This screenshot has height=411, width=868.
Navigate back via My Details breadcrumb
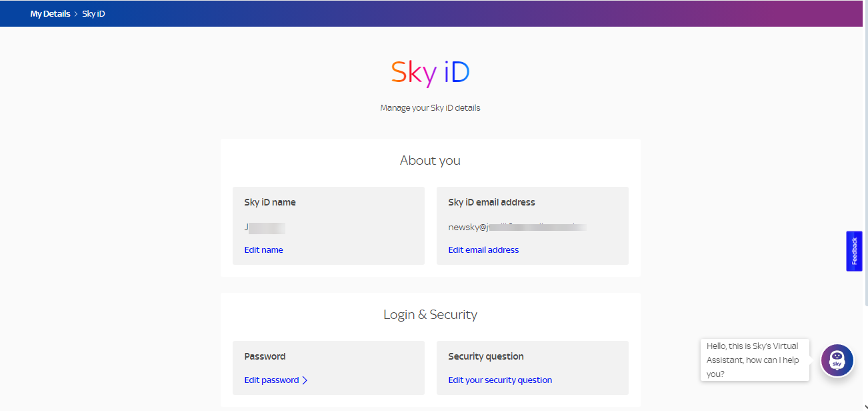(x=50, y=13)
